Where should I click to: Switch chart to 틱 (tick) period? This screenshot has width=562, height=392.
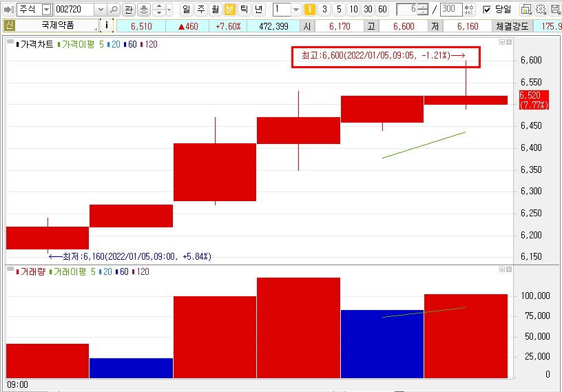click(x=244, y=10)
